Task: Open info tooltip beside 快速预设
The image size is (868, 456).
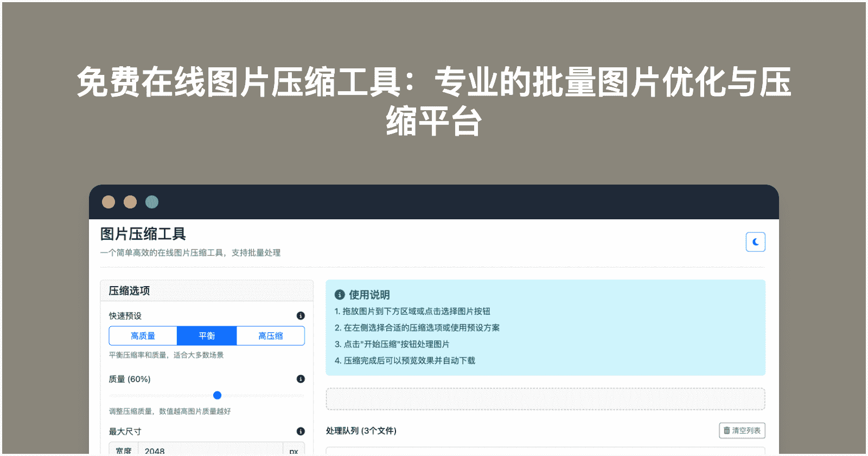Action: [x=301, y=316]
